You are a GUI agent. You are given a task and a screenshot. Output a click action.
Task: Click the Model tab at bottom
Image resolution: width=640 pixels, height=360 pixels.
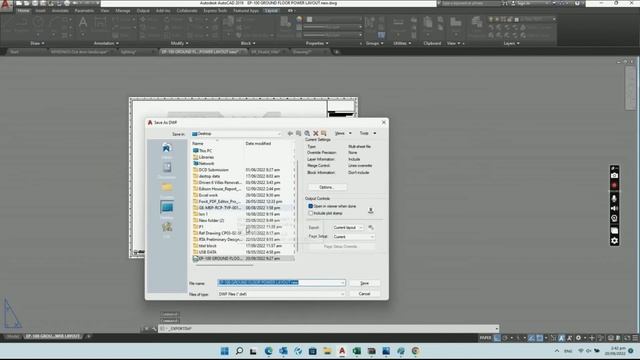(13, 337)
